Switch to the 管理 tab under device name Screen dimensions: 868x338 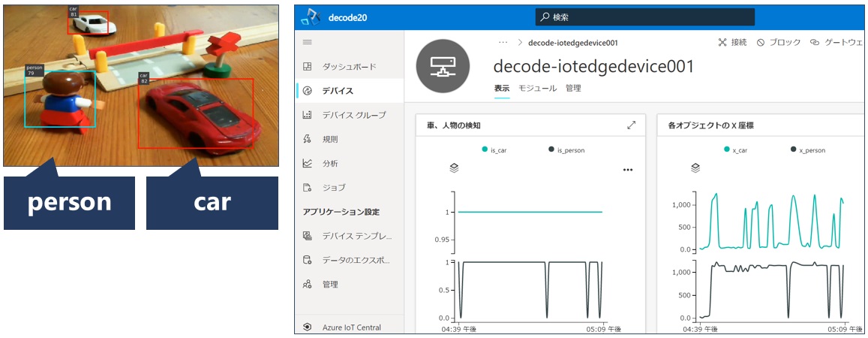(x=573, y=88)
